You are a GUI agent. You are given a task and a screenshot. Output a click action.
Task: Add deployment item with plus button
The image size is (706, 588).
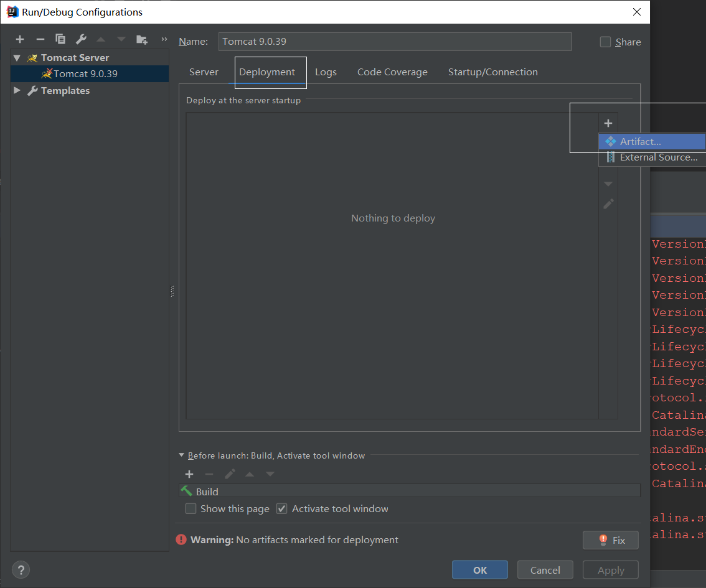tap(608, 123)
